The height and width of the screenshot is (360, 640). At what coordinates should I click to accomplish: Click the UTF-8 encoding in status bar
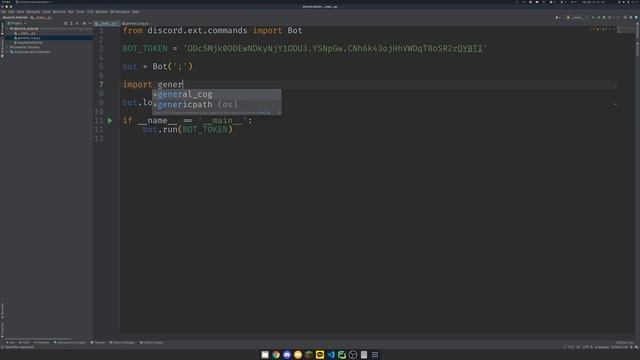(x=587, y=347)
